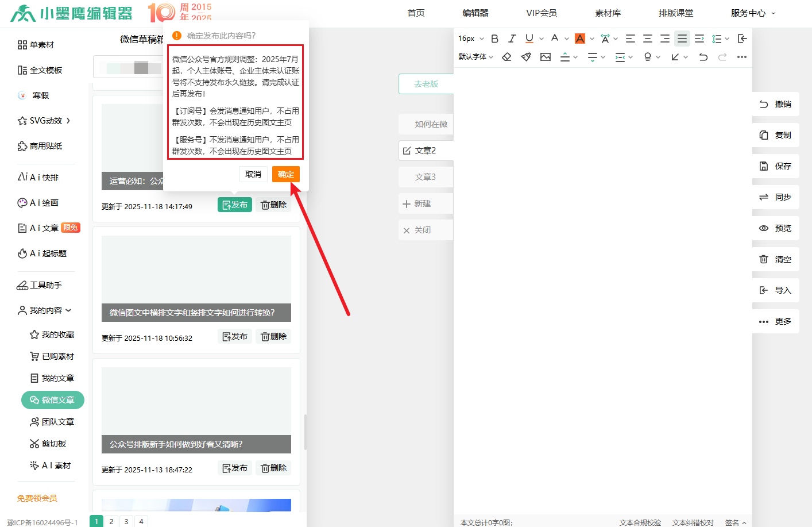Viewport: 812px width, 527px height.
Task: Open 素材库 in the top navigation
Action: [608, 13]
